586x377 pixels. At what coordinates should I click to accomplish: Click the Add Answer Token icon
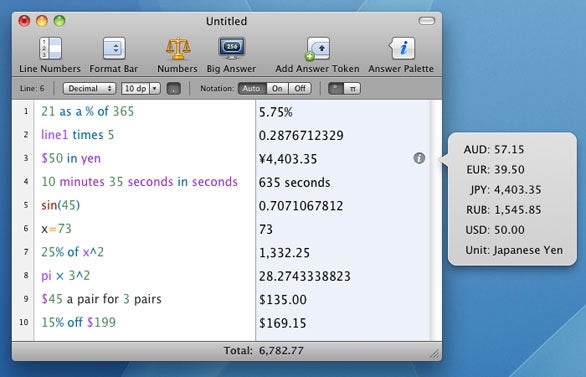coord(318,49)
